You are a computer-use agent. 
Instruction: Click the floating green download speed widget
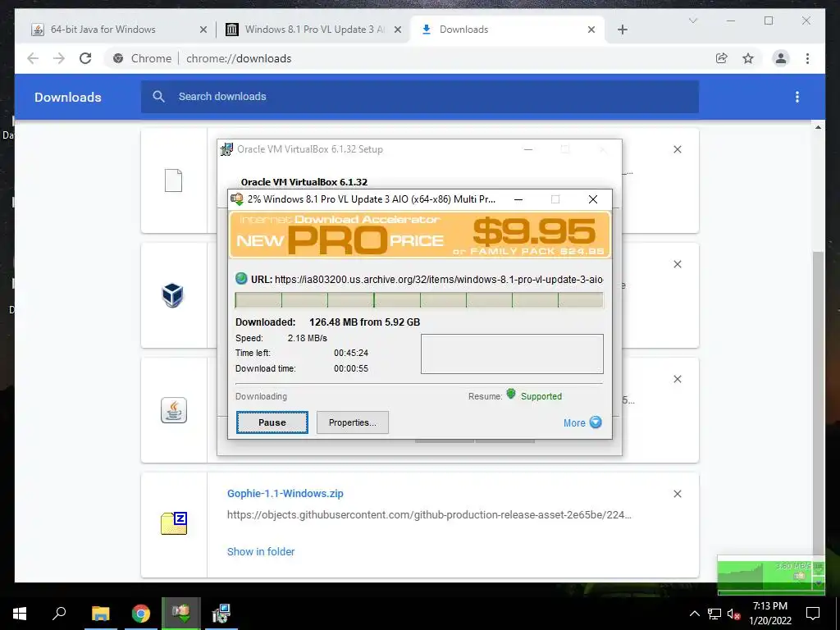[771, 575]
